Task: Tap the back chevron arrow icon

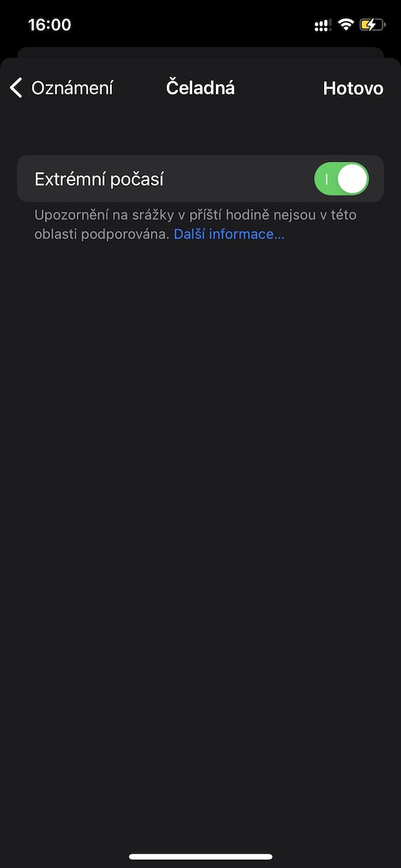Action: 16,88
